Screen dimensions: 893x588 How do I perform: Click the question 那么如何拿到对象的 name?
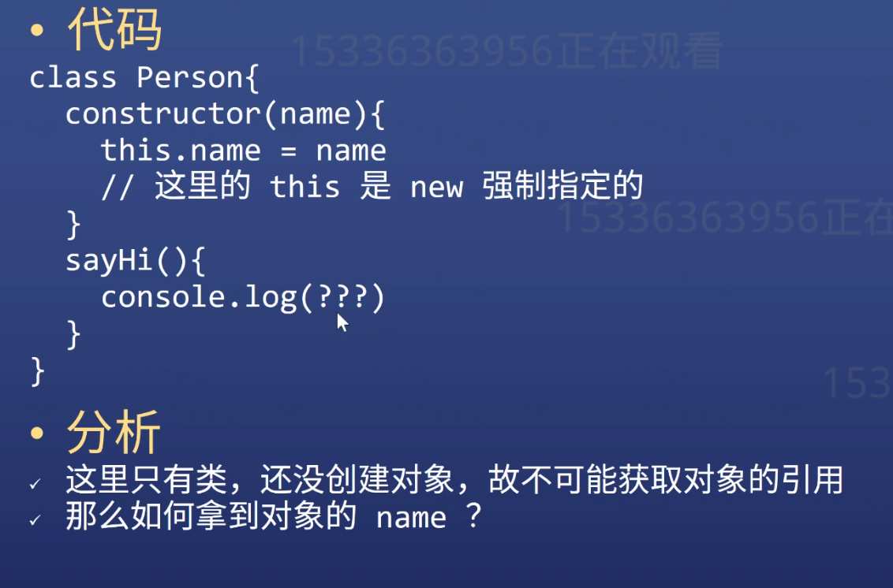click(274, 515)
